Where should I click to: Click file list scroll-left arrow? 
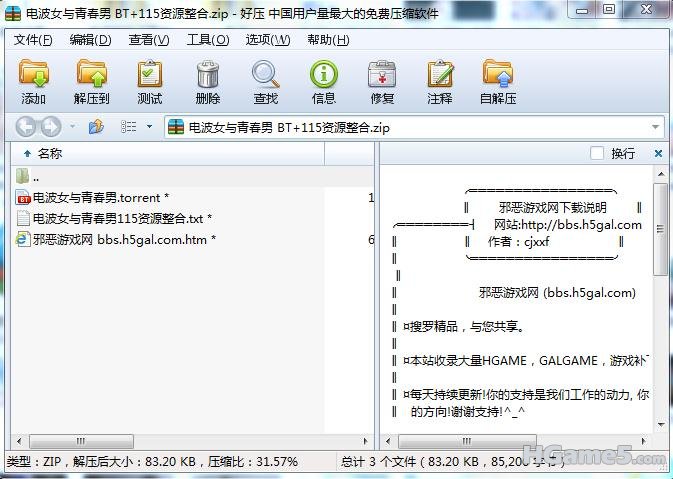18,441
